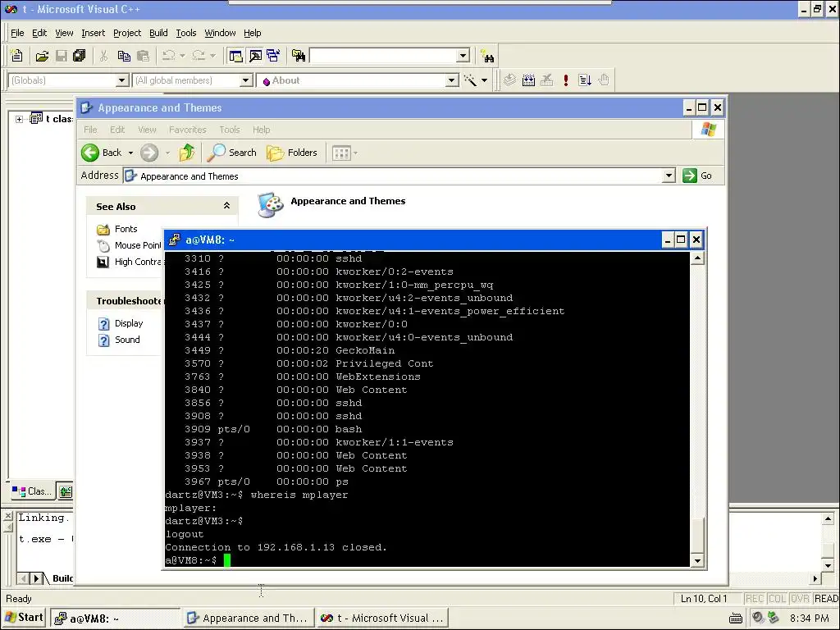Open the About function dropdown

452,80
